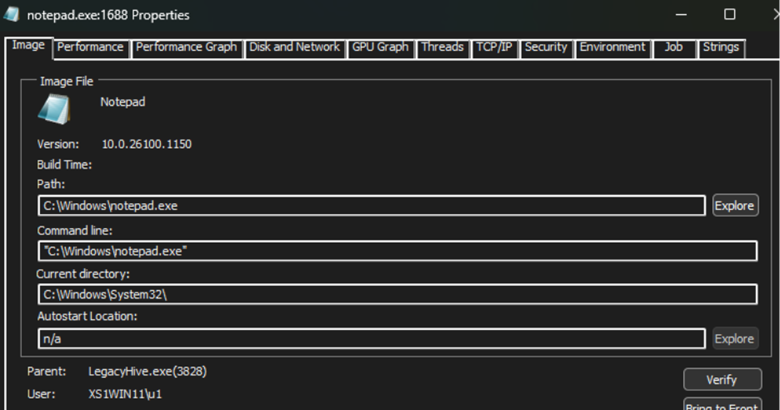
Task: Click the Notepad icon in title bar
Action: 11,14
